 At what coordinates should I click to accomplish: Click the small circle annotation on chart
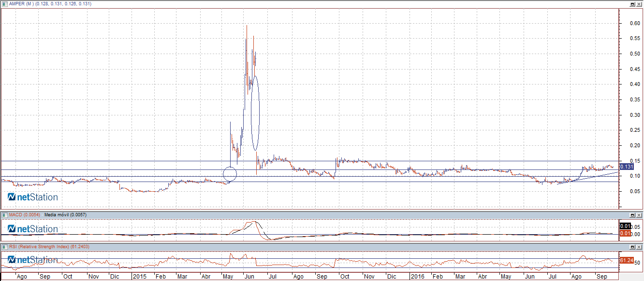point(230,173)
